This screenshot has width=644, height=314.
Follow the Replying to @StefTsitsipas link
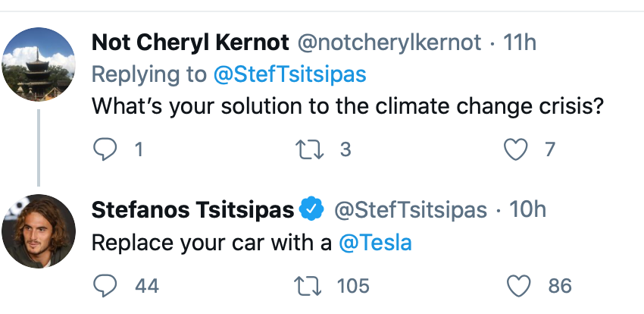pos(289,74)
